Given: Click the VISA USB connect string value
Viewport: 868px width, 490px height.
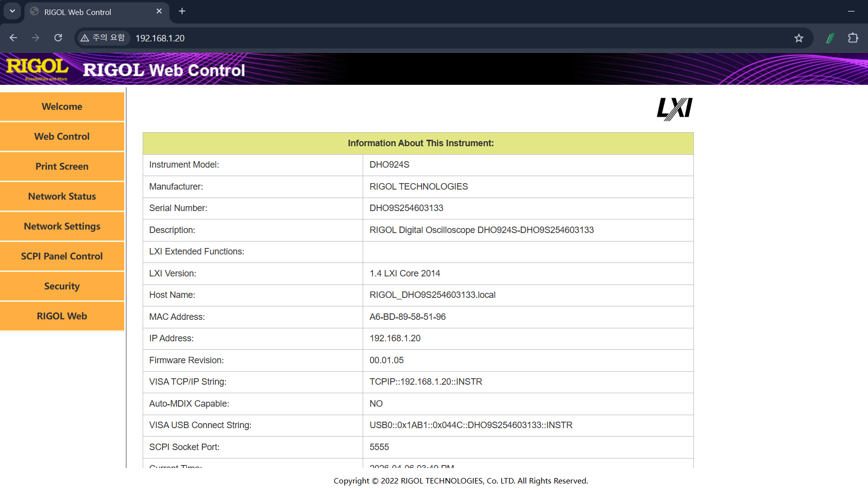Looking at the screenshot, I should (x=471, y=425).
